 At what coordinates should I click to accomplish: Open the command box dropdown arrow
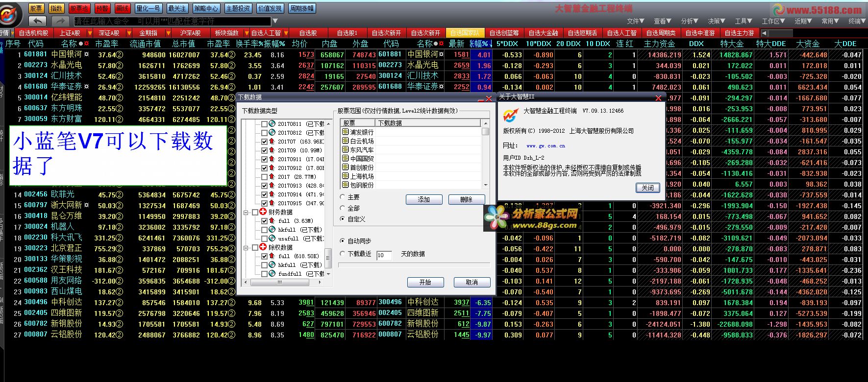[x=275, y=21]
